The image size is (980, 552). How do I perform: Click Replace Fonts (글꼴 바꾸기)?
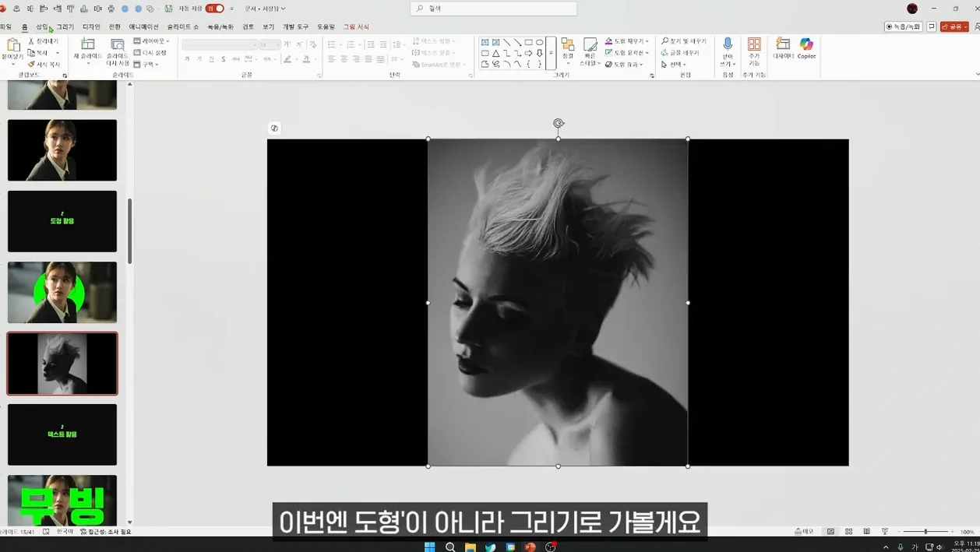680,53
